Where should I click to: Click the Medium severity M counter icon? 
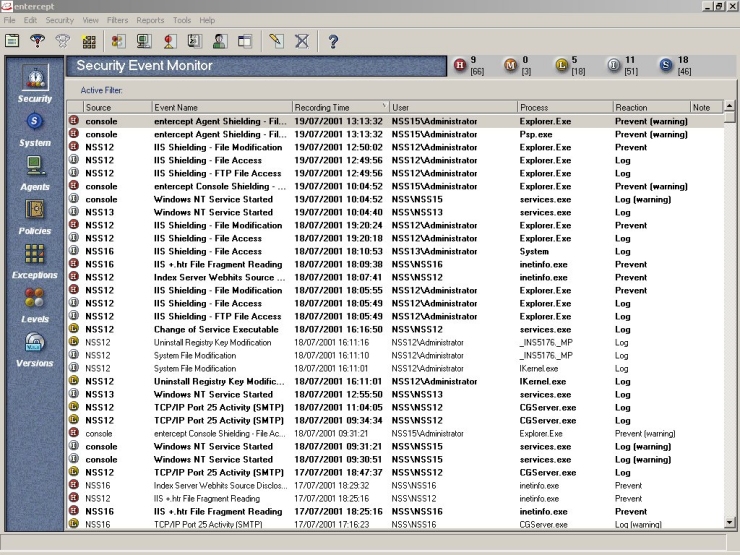click(510, 65)
